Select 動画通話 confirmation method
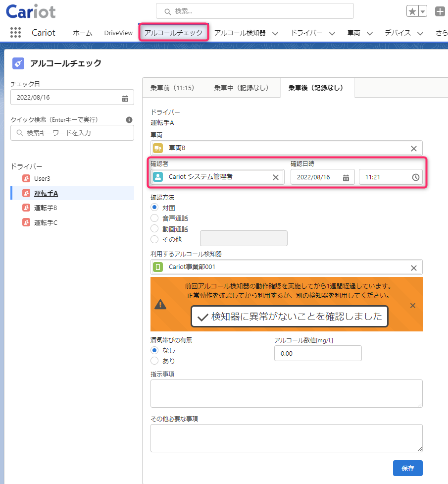Viewport: 448px width, 484px height. 154,229
